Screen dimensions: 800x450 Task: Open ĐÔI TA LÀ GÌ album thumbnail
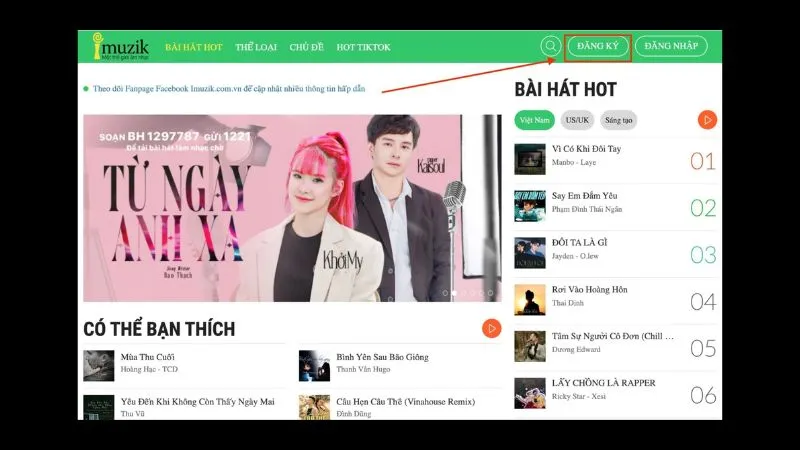[530, 253]
